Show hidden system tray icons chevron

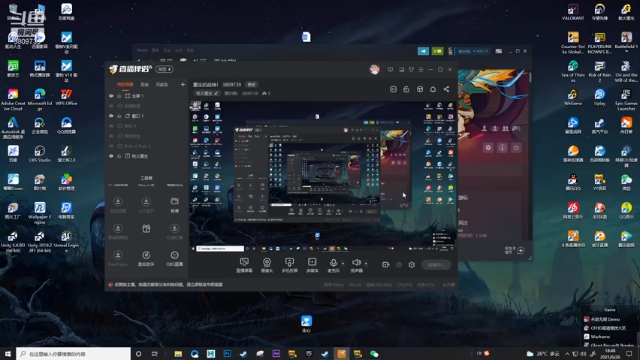coord(567,353)
